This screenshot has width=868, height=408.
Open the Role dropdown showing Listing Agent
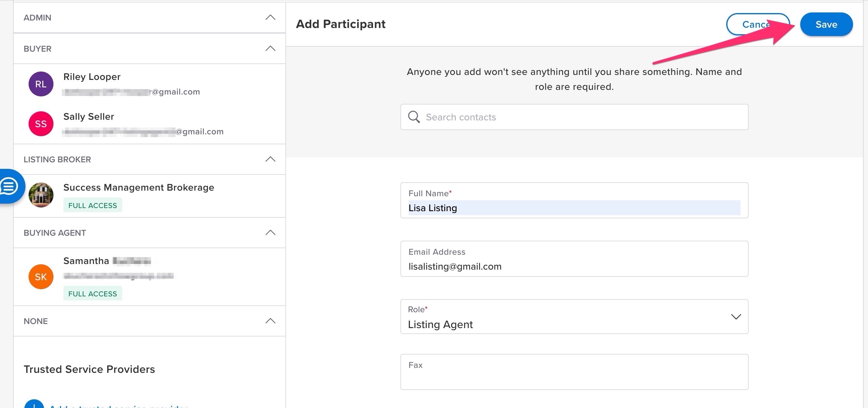(x=574, y=317)
